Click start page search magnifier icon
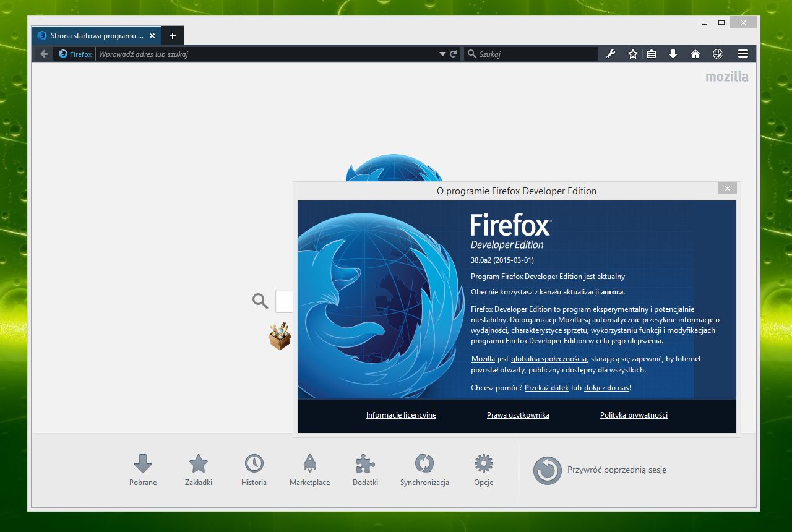Image resolution: width=792 pixels, height=532 pixels. [x=260, y=301]
